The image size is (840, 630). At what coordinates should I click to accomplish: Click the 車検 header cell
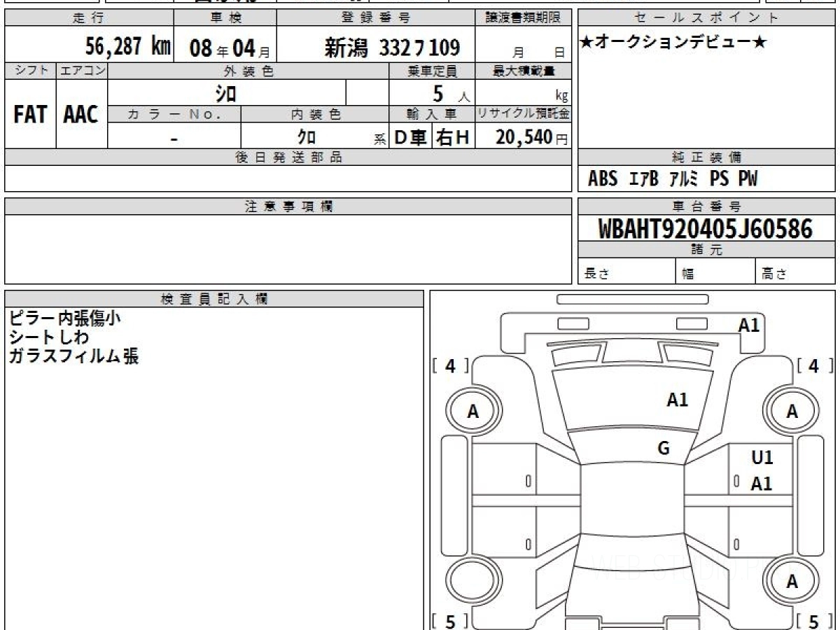[224, 18]
